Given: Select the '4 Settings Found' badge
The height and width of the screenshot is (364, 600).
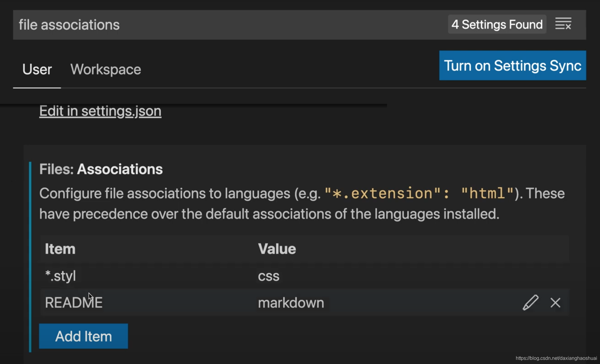Looking at the screenshot, I should click(x=497, y=24).
